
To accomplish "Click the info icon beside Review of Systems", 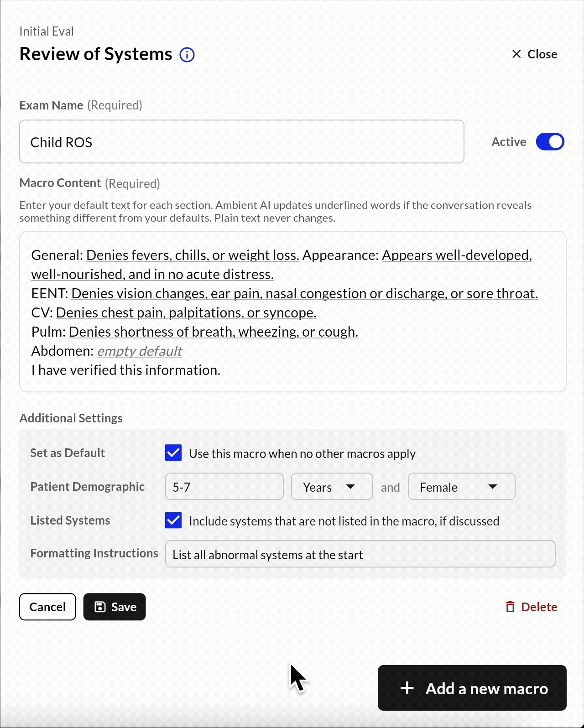I will coord(187,54).
